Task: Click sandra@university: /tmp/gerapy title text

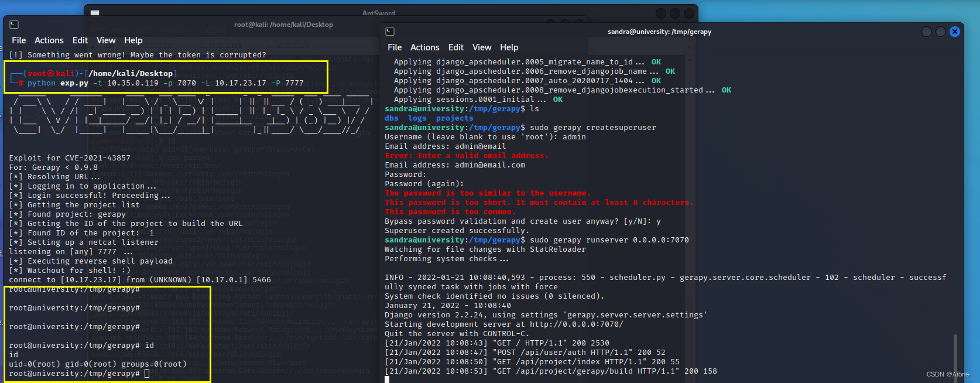Action: click(659, 32)
